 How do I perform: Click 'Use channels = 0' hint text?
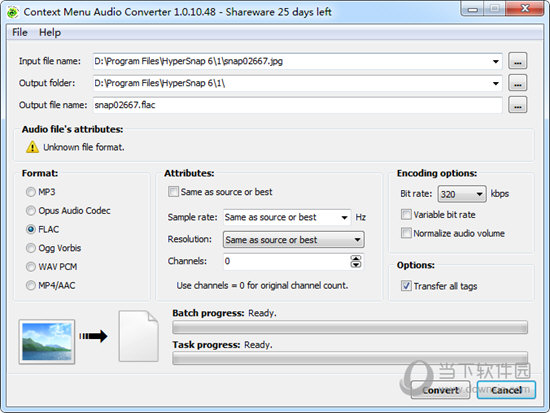[x=262, y=285]
